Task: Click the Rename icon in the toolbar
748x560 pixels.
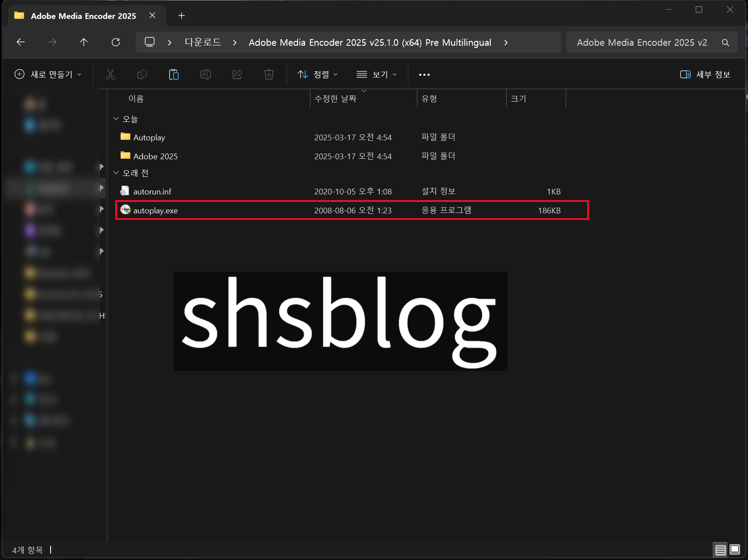Action: pos(206,74)
